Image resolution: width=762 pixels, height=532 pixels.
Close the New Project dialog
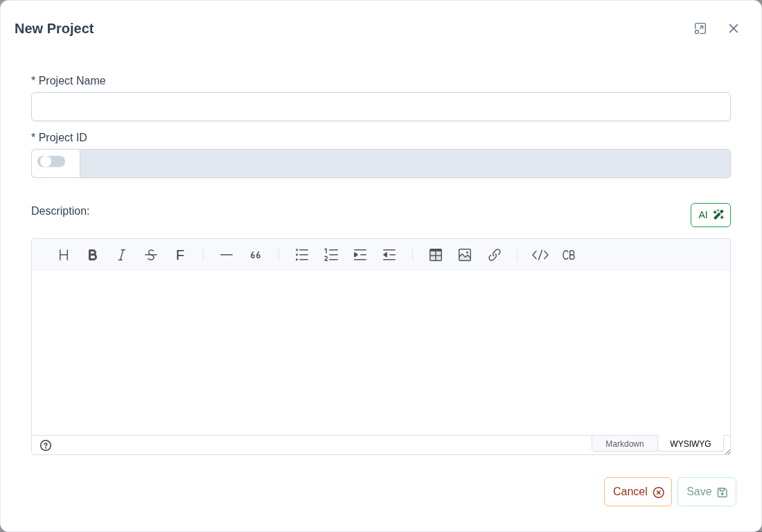(734, 28)
